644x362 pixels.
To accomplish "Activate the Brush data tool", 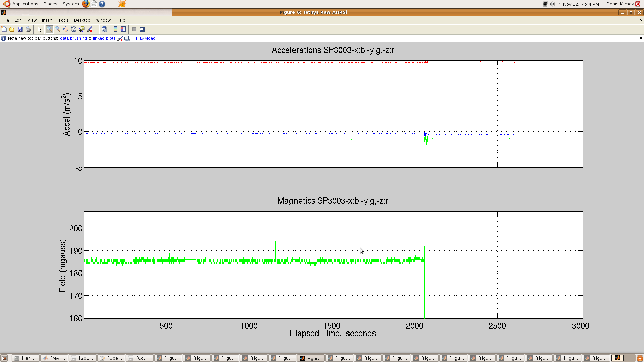I will [x=90, y=29].
